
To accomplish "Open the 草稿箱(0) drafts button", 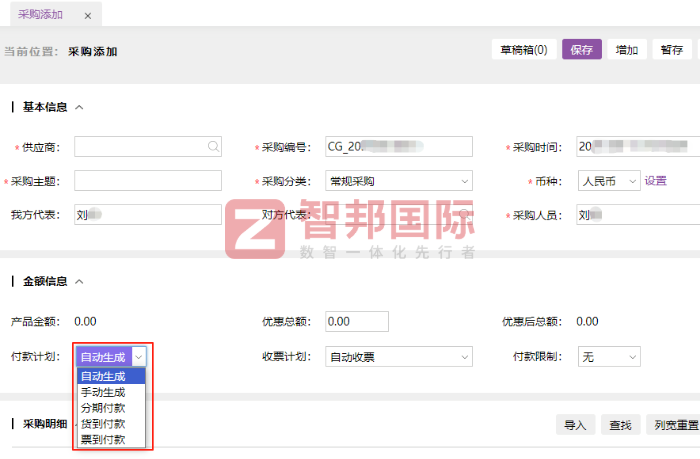I will [x=523, y=50].
